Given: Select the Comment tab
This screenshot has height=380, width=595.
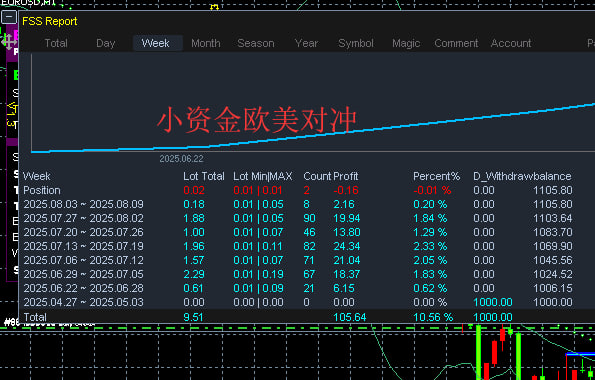Looking at the screenshot, I should pyautogui.click(x=456, y=43).
